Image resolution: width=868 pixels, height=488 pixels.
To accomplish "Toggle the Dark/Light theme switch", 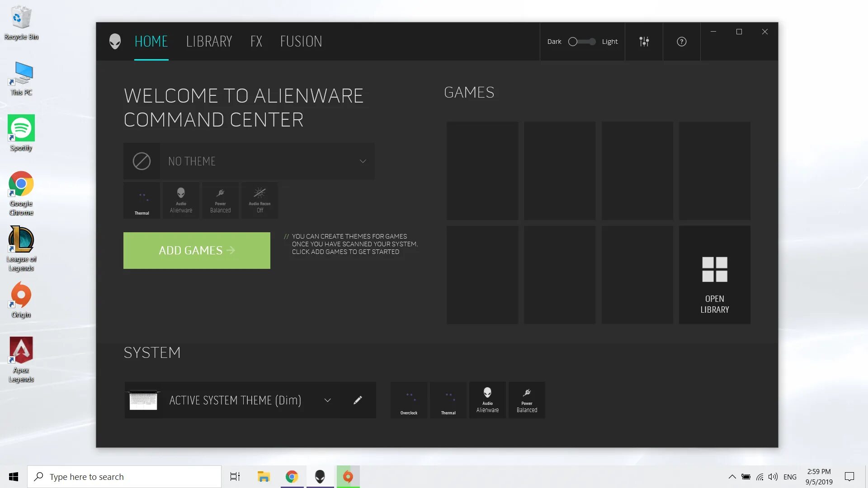I will coord(582,42).
